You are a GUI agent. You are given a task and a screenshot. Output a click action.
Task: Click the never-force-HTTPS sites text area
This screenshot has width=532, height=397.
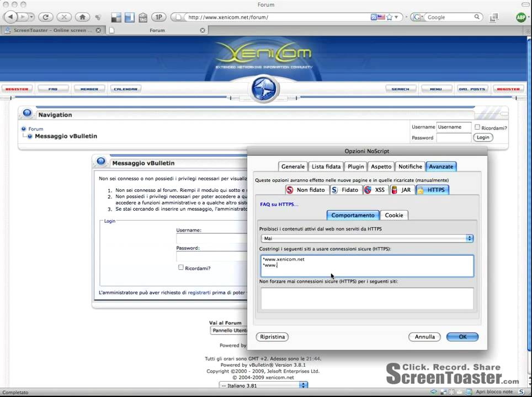pyautogui.click(x=367, y=298)
